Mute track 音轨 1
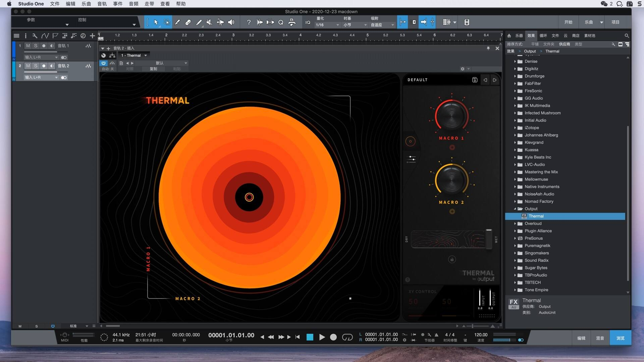The image size is (644, 362). pyautogui.click(x=28, y=46)
